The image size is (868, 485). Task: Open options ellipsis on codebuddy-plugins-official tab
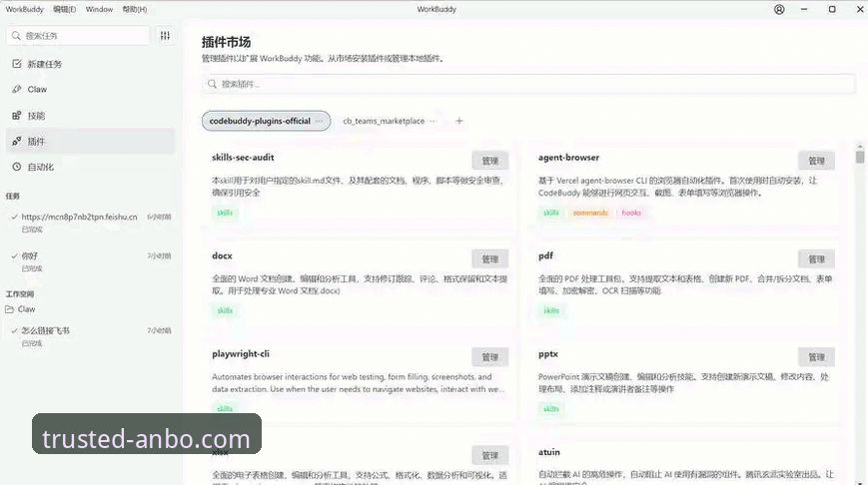click(319, 121)
